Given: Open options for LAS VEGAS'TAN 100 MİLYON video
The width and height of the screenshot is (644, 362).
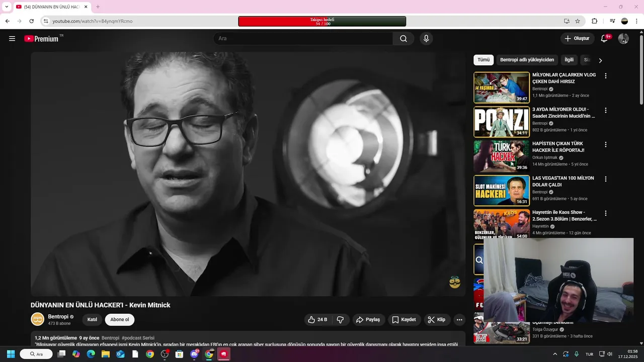Looking at the screenshot, I should [606, 179].
